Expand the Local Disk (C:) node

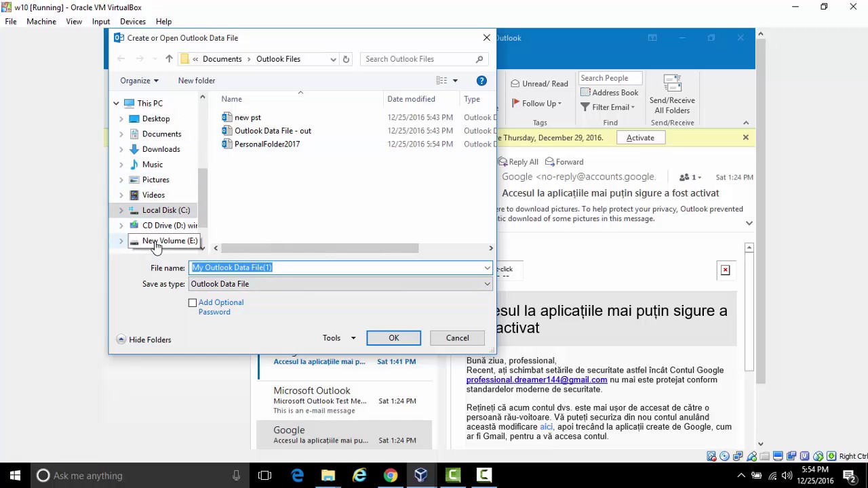121,210
